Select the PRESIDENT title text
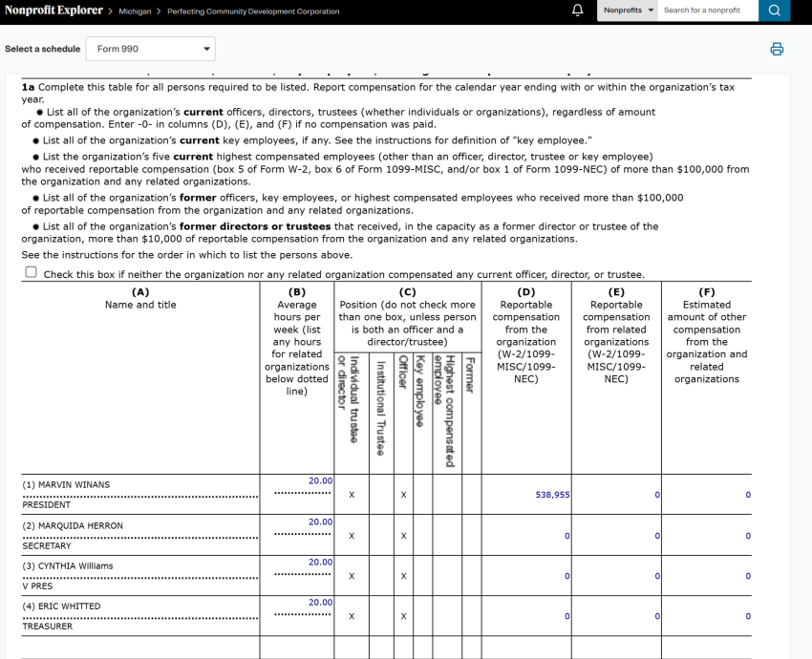 (x=46, y=504)
